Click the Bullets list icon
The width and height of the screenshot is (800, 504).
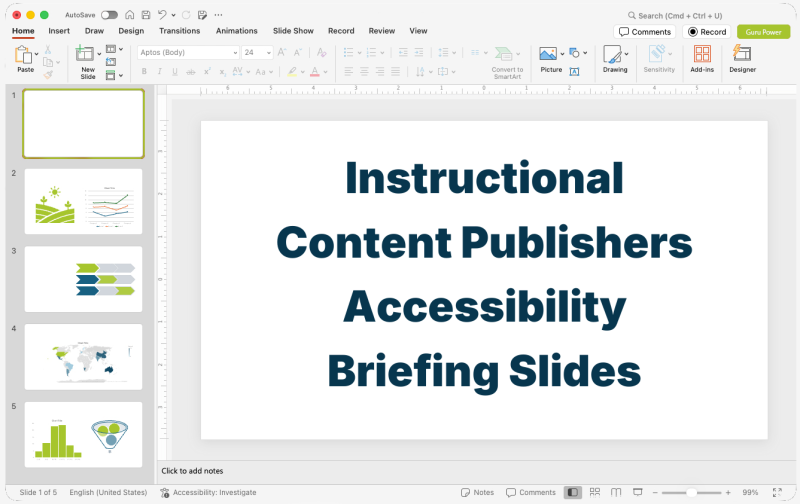[348, 53]
